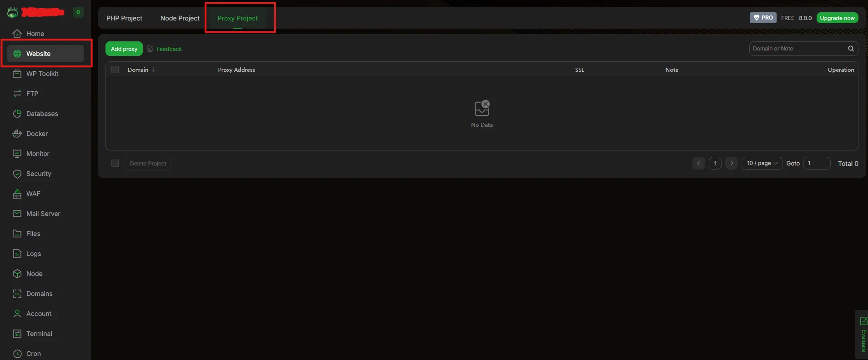Go to next page chevron
Image resolution: width=868 pixels, height=360 pixels.
click(x=732, y=163)
